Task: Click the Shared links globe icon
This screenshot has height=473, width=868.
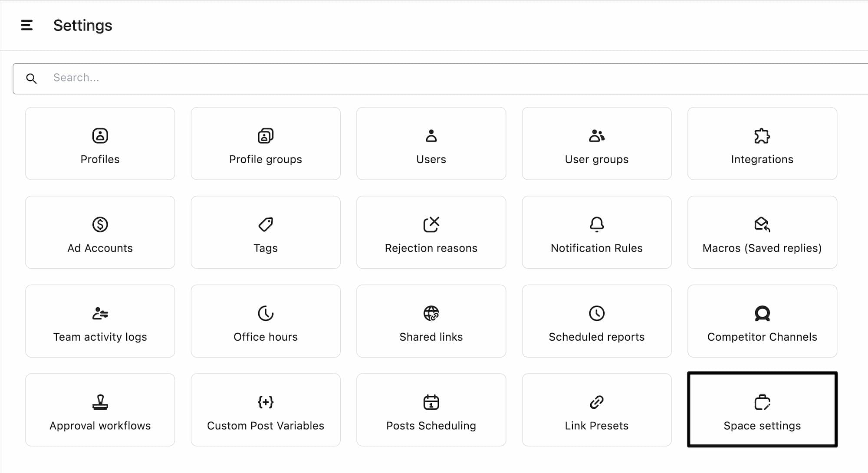Action: point(431,313)
